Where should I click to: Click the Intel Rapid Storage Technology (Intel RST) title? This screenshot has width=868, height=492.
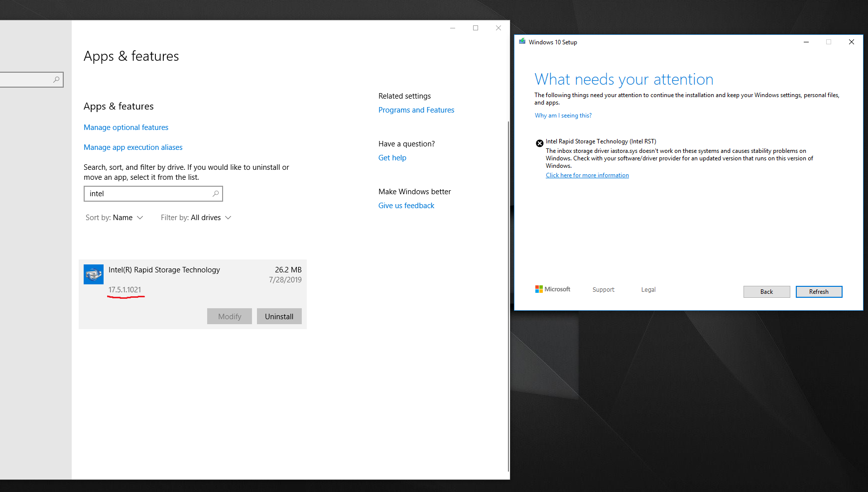coord(601,141)
